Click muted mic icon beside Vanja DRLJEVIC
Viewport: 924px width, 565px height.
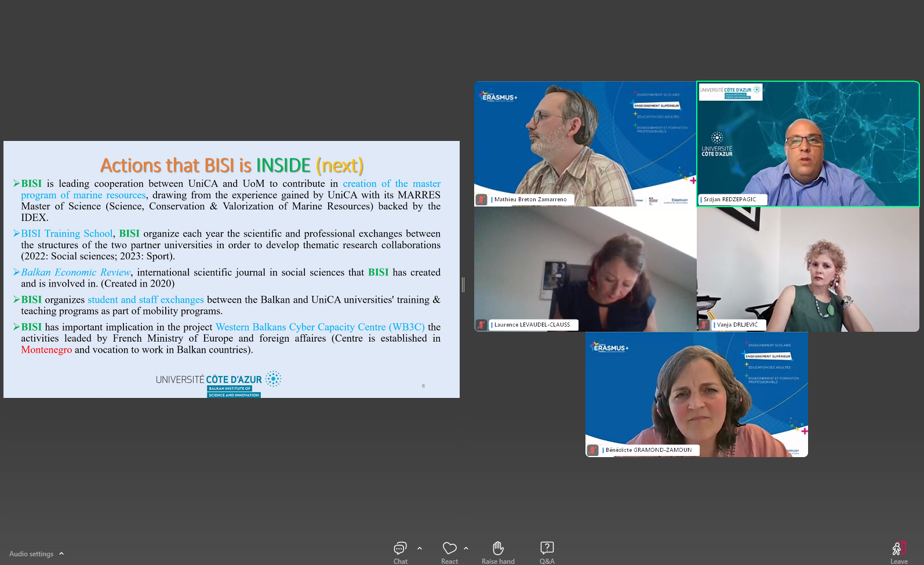tap(704, 325)
